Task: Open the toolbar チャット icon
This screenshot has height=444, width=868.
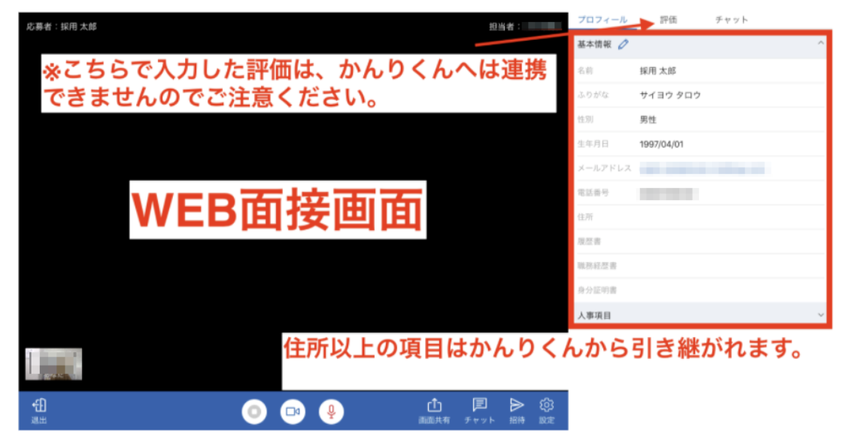Action: pyautogui.click(x=479, y=409)
